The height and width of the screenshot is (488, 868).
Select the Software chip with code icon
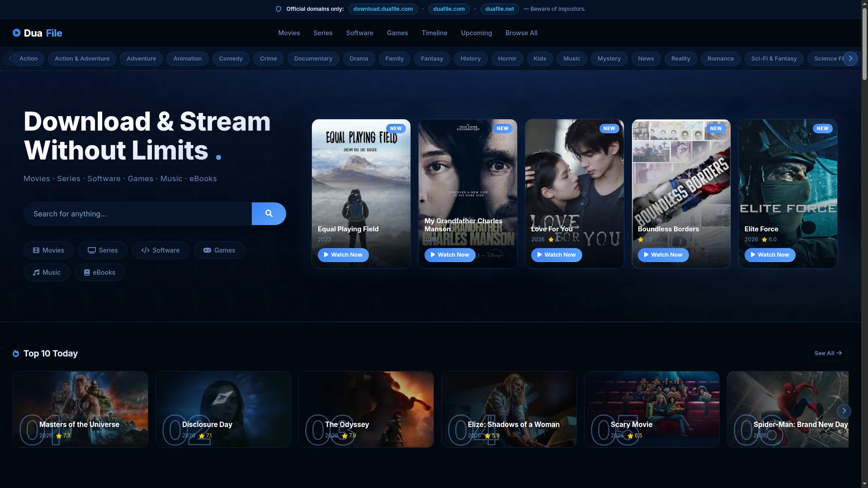[x=160, y=250]
